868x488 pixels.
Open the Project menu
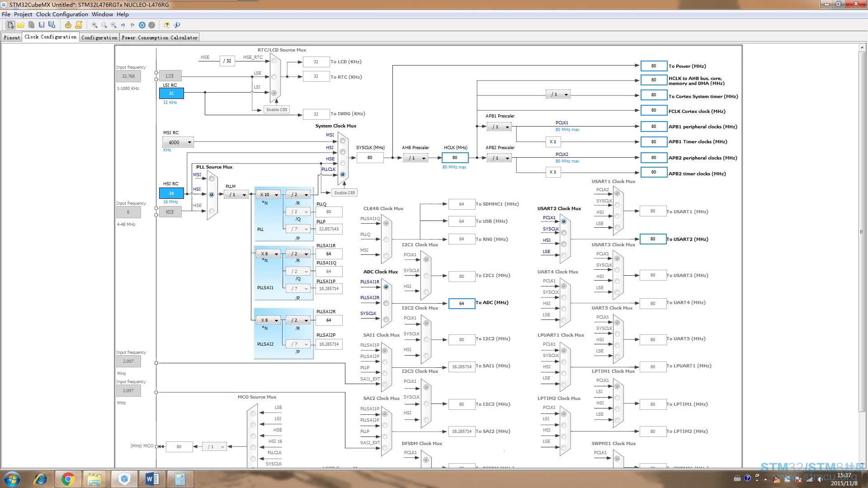(23, 14)
